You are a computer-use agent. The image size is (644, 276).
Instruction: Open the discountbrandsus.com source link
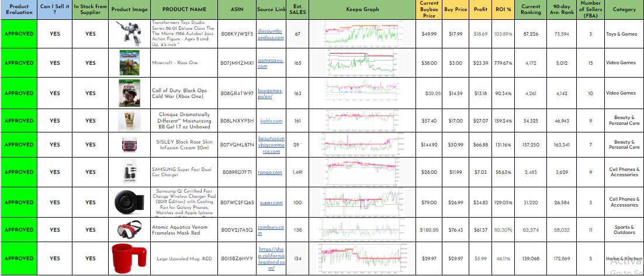271,34
